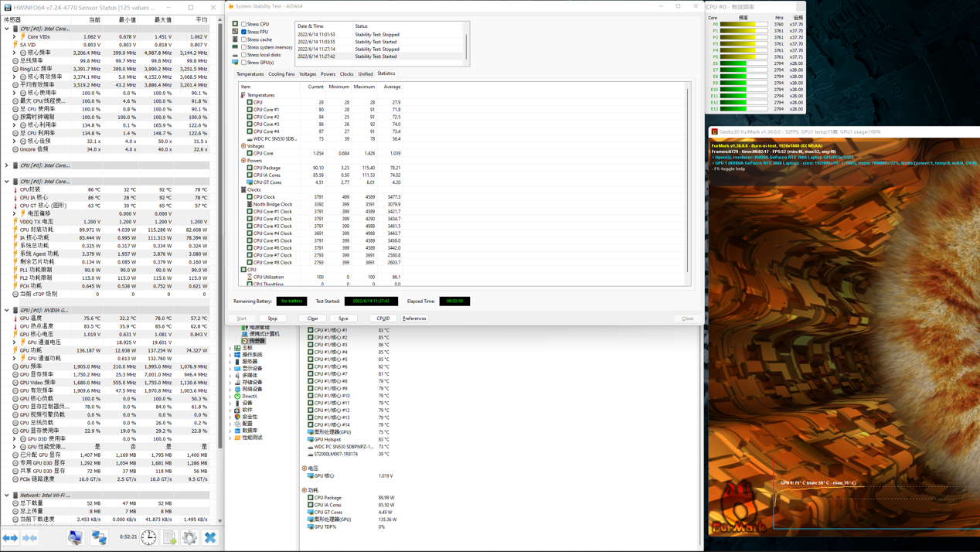This screenshot has width=980, height=552.
Task: Click 网络设备 network icon in AIDA64 tree
Action: click(237, 389)
